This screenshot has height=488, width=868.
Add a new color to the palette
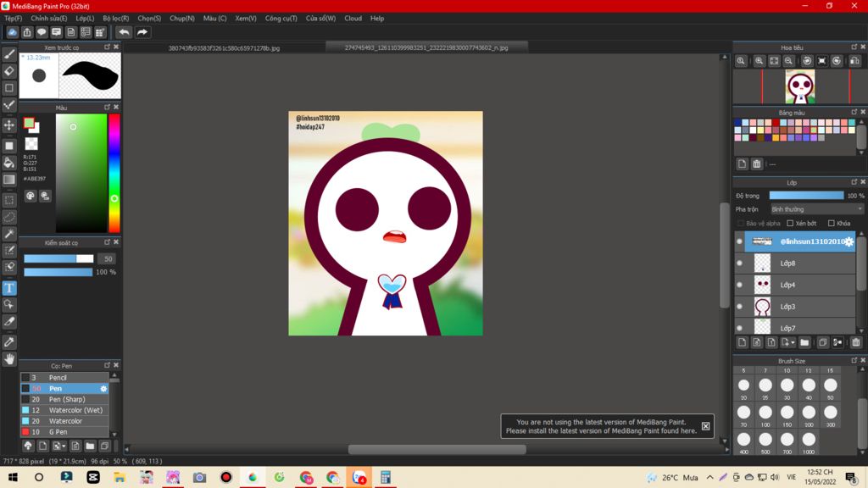742,164
